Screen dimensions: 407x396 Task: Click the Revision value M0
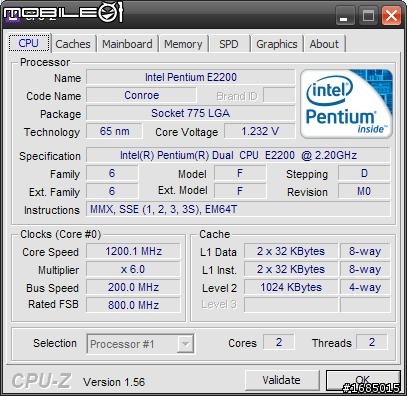click(364, 191)
